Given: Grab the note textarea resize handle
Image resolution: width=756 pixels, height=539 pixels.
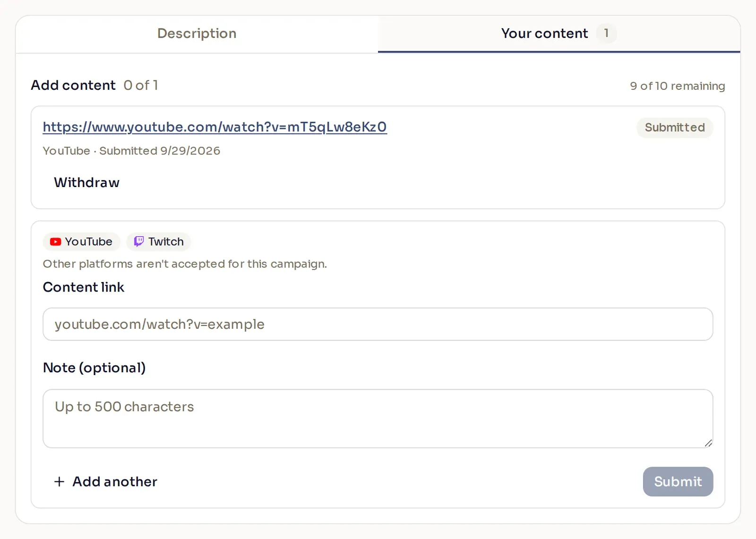Looking at the screenshot, I should pos(708,443).
